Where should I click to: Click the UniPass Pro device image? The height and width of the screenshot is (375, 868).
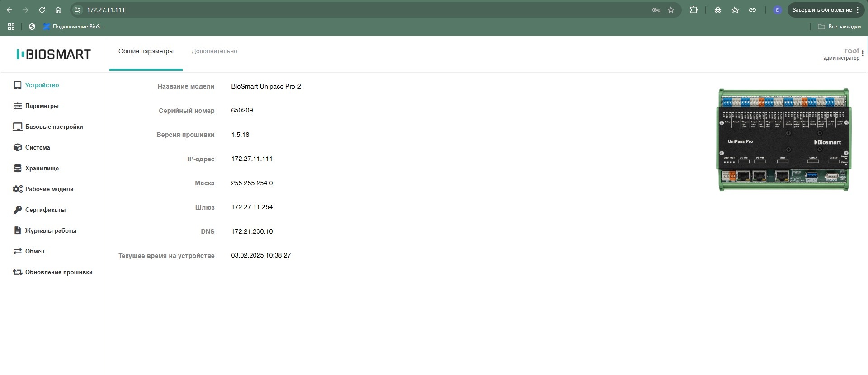point(783,140)
